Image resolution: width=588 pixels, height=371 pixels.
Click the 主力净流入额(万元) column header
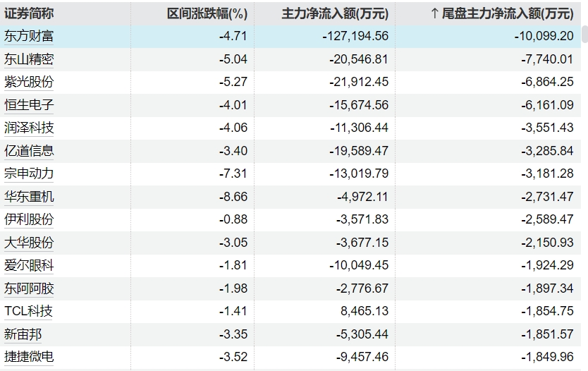335,13
